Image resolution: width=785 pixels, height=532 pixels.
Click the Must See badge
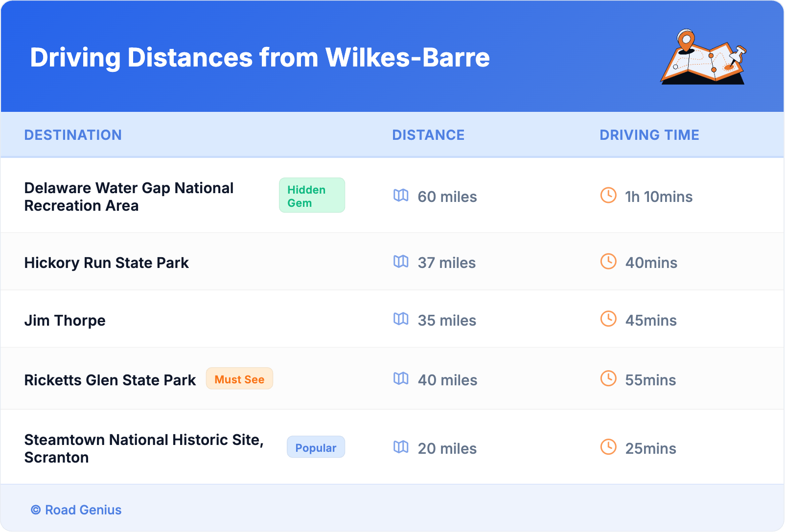click(239, 379)
